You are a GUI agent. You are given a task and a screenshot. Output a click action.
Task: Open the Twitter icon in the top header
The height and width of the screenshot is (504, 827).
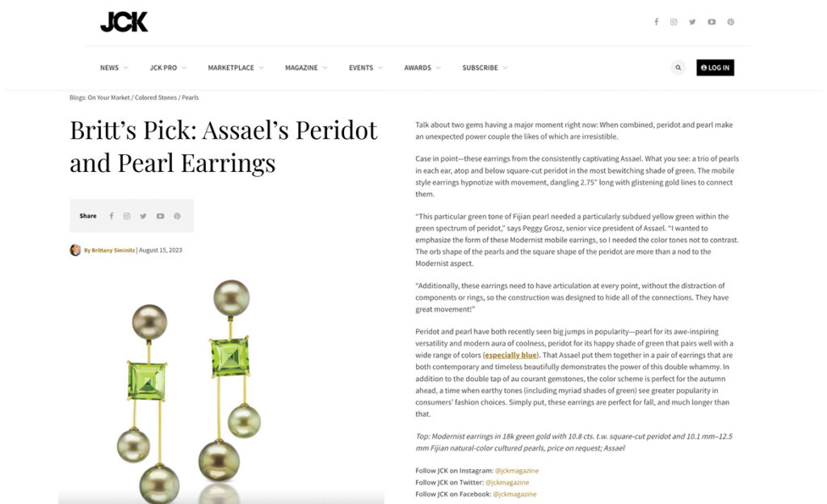(x=692, y=22)
